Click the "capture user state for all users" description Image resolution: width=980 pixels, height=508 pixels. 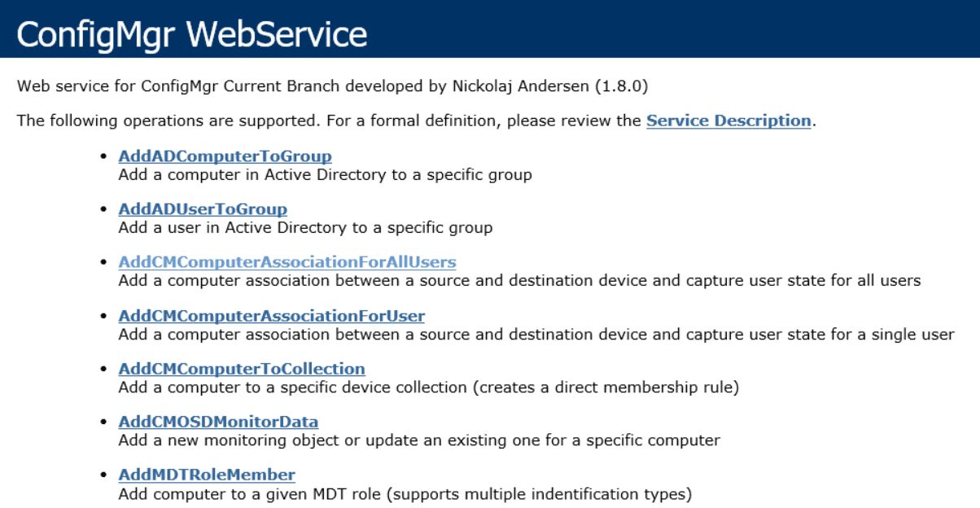click(x=519, y=281)
